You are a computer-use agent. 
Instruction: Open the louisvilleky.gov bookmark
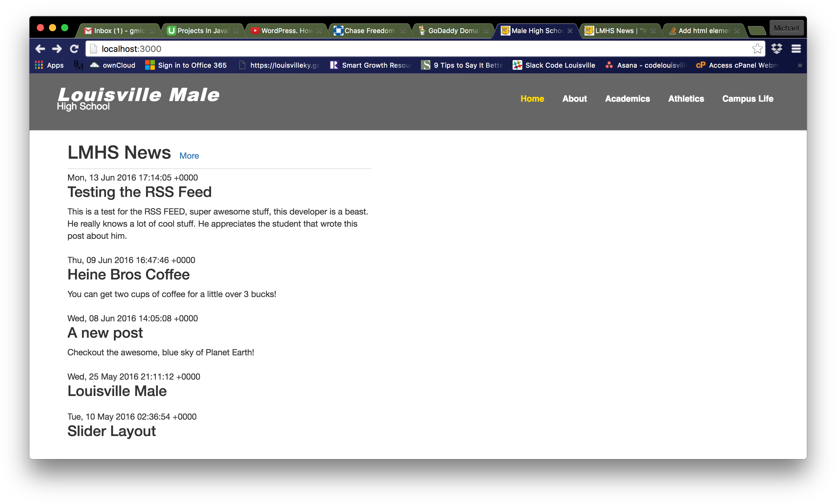[x=280, y=65]
